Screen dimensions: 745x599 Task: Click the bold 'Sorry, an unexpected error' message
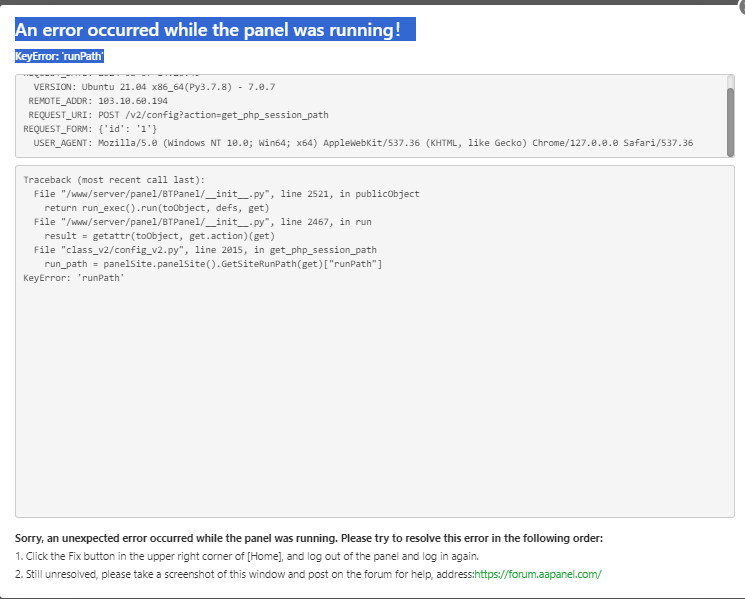pos(309,538)
